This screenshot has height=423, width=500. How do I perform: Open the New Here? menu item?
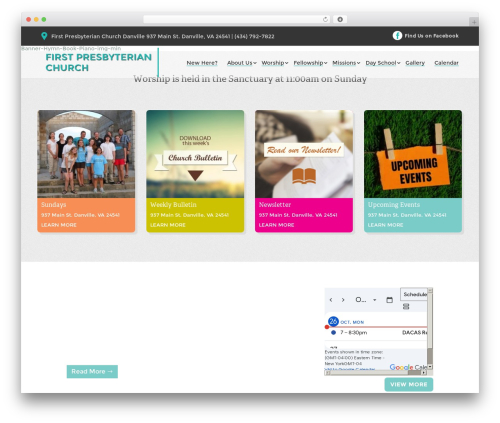coord(202,63)
